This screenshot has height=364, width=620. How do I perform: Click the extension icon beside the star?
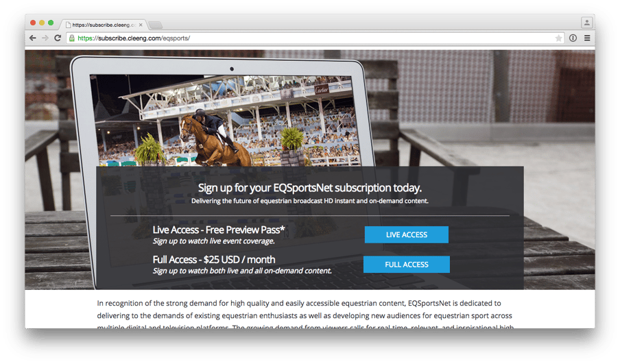573,38
